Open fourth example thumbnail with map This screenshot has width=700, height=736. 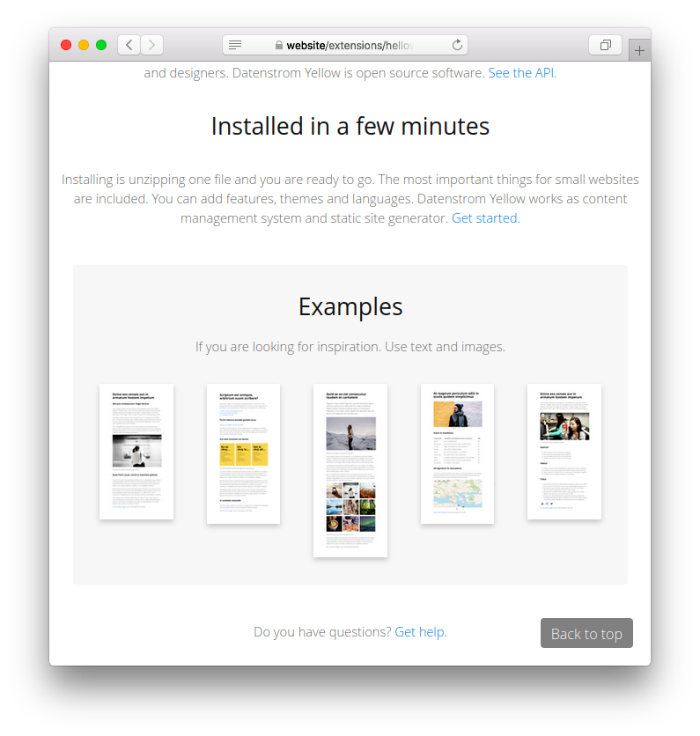point(457,454)
